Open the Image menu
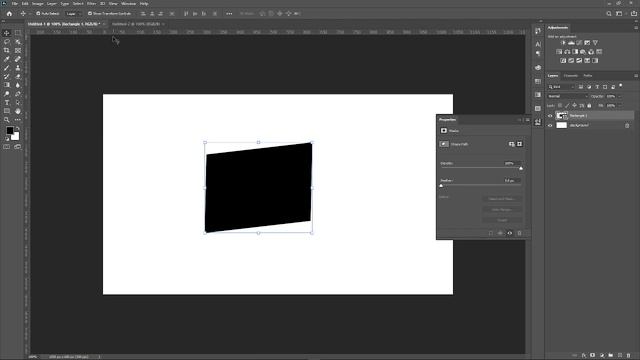 38,4
